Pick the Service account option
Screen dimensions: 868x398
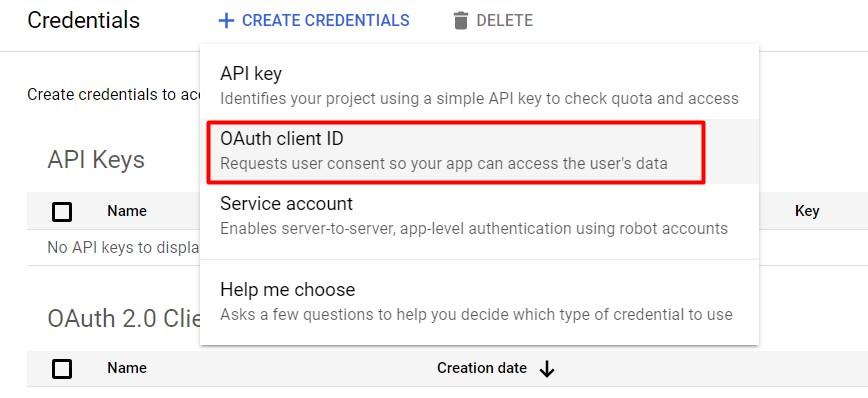coord(479,216)
